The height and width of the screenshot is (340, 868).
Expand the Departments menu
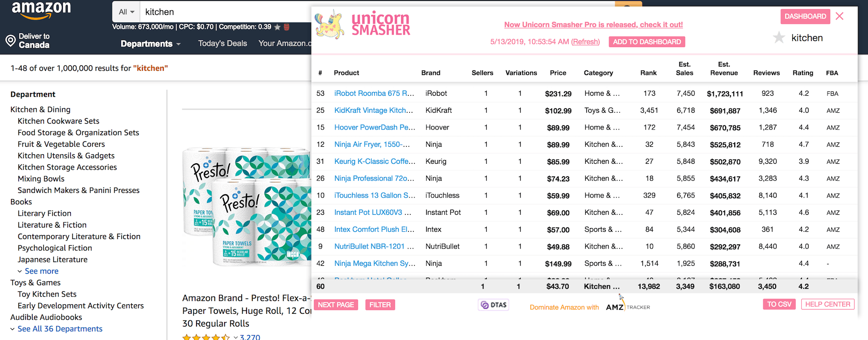coord(150,44)
